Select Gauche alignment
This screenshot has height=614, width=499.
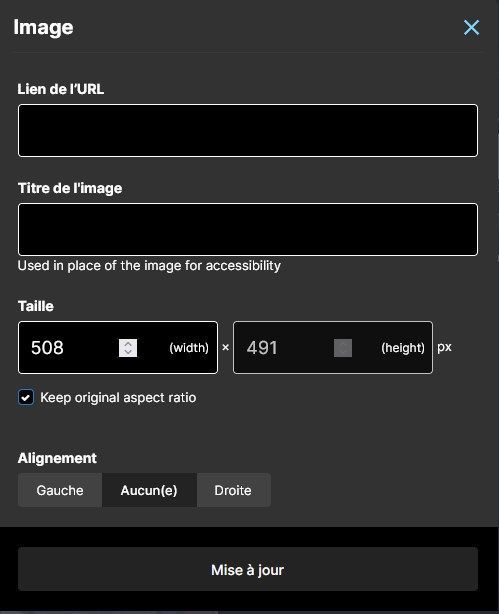pyautogui.click(x=60, y=490)
